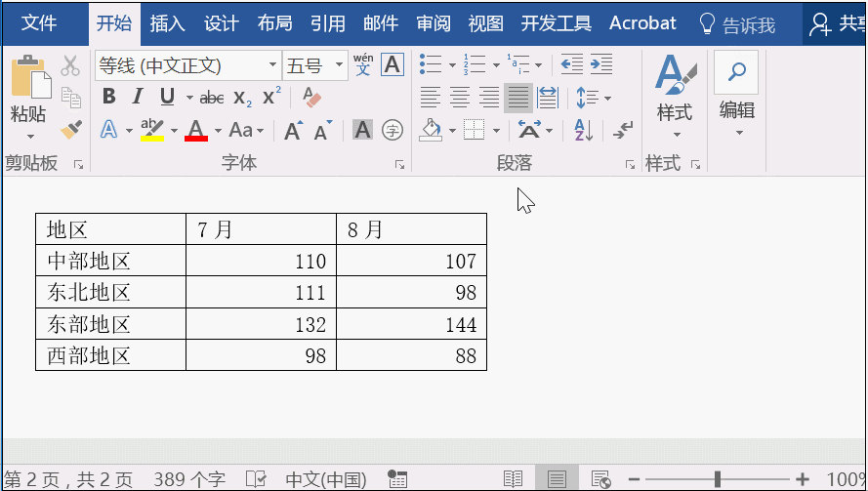The image size is (868, 491).
Task: Toggle bold formatting
Action: (x=109, y=98)
